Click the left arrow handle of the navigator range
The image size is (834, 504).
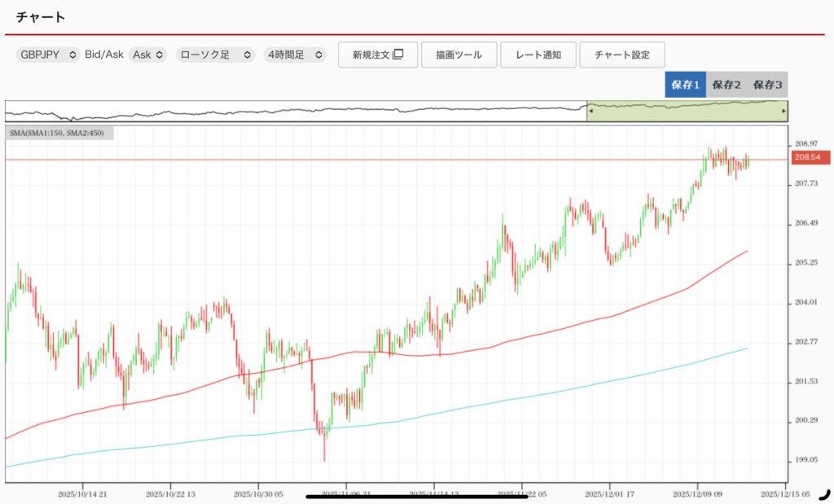pyautogui.click(x=590, y=111)
